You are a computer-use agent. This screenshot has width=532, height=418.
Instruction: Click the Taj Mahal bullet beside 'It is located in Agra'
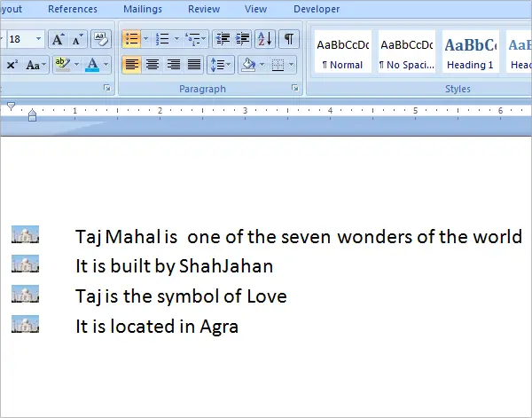pyautogui.click(x=25, y=324)
